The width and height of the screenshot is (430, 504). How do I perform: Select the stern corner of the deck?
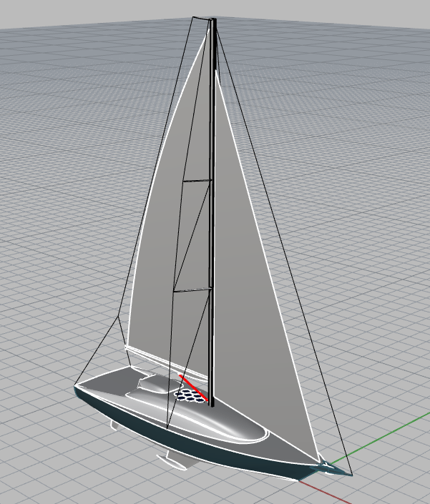78,387
